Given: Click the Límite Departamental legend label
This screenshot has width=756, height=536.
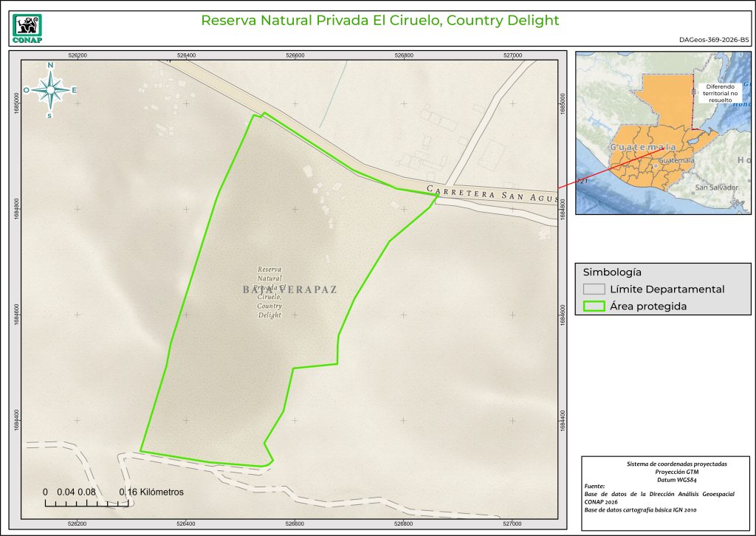Looking at the screenshot, I should click(667, 289).
